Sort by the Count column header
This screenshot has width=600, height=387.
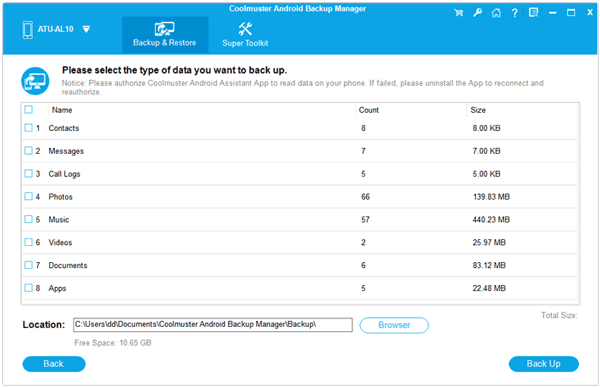[368, 110]
